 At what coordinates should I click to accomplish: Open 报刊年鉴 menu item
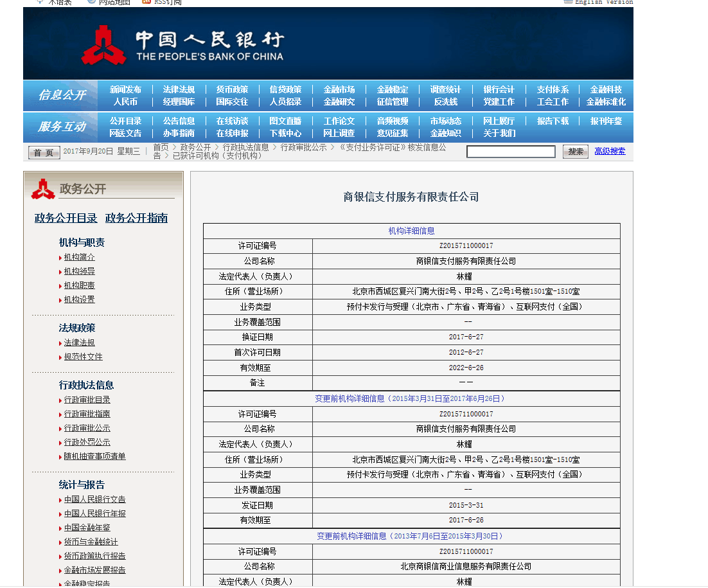pyautogui.click(x=606, y=121)
